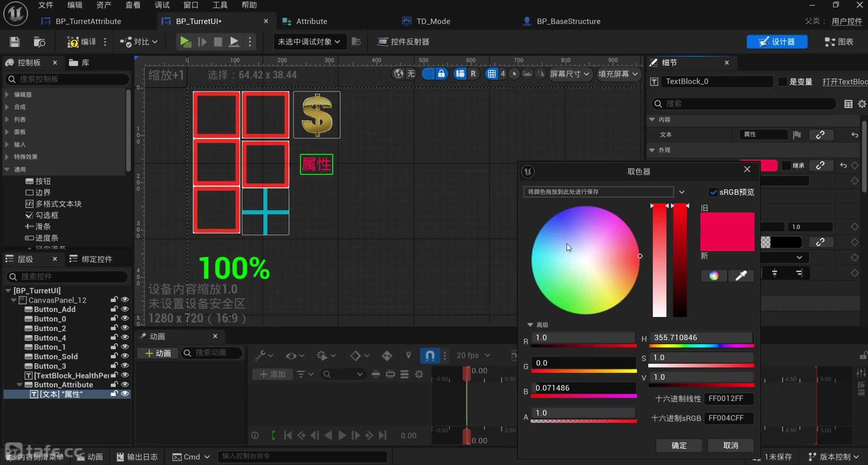Click the browse content drawer icon

[x=39, y=42]
